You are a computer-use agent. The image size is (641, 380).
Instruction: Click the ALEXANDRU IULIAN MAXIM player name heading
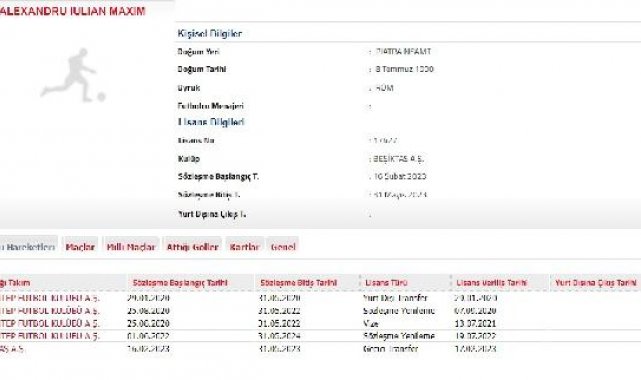click(x=72, y=11)
